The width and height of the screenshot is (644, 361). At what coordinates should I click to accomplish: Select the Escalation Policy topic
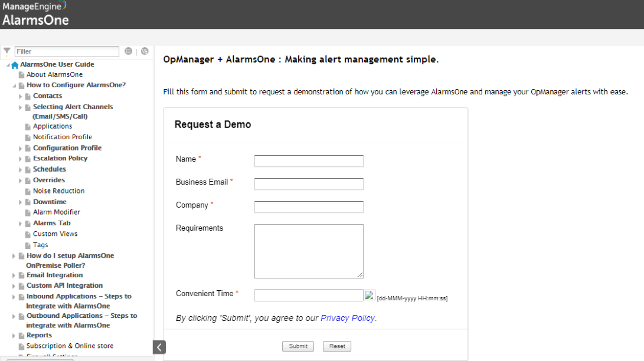tap(60, 158)
